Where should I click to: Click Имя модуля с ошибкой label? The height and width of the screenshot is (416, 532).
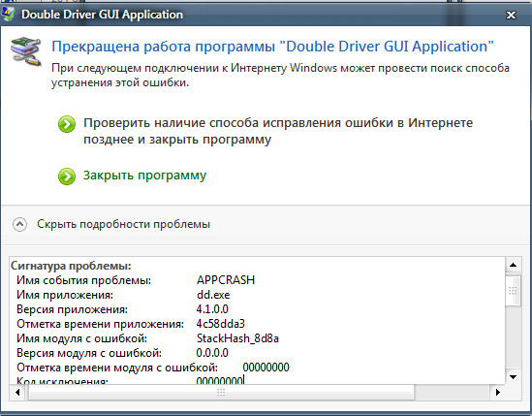(x=81, y=338)
